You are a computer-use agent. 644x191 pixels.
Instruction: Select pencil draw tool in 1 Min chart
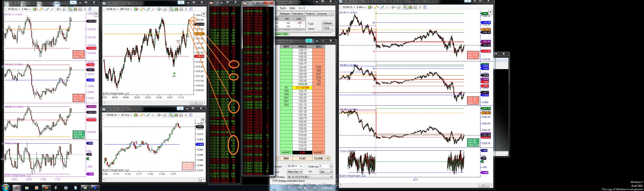41,9
